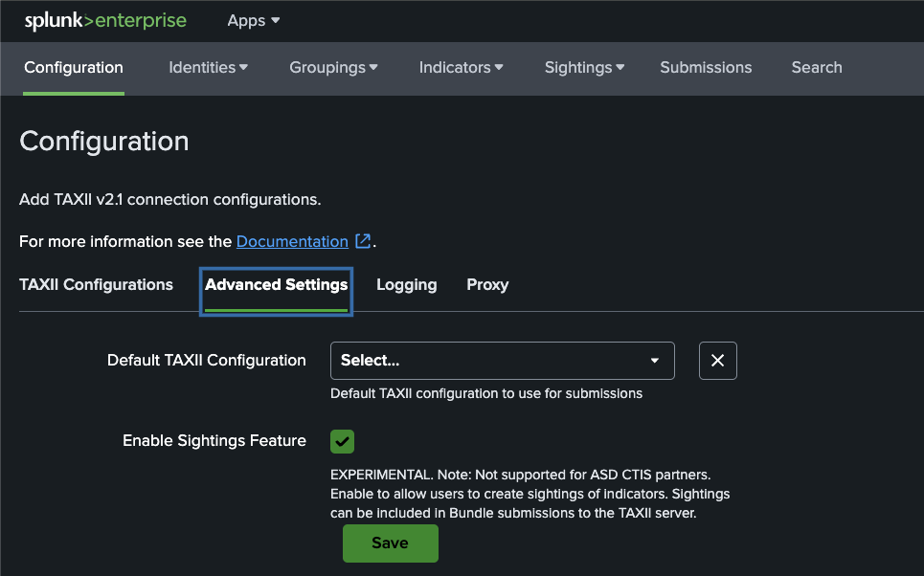The image size is (924, 576).
Task: Click the 'Enable Sightings Feature' label
Action: [214, 440]
